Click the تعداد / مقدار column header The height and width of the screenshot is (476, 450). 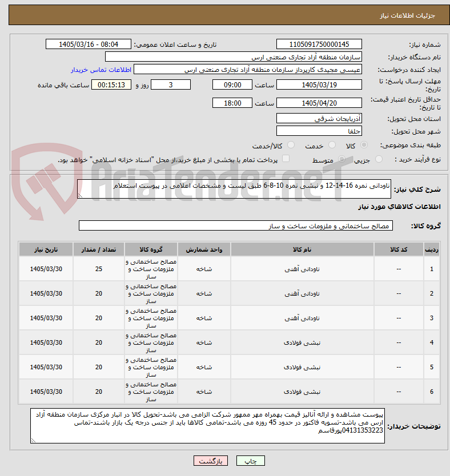[99, 249]
